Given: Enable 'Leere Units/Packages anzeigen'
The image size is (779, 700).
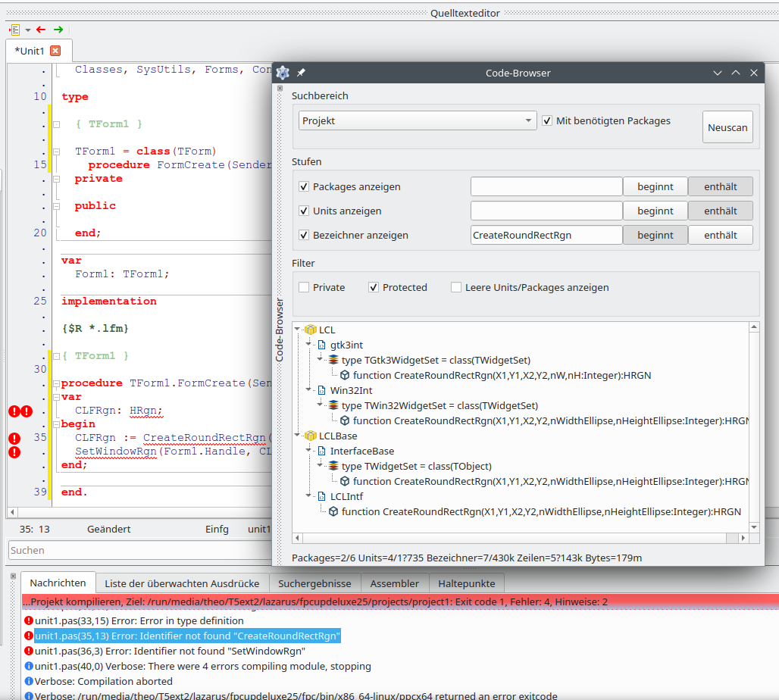Looking at the screenshot, I should coord(455,287).
